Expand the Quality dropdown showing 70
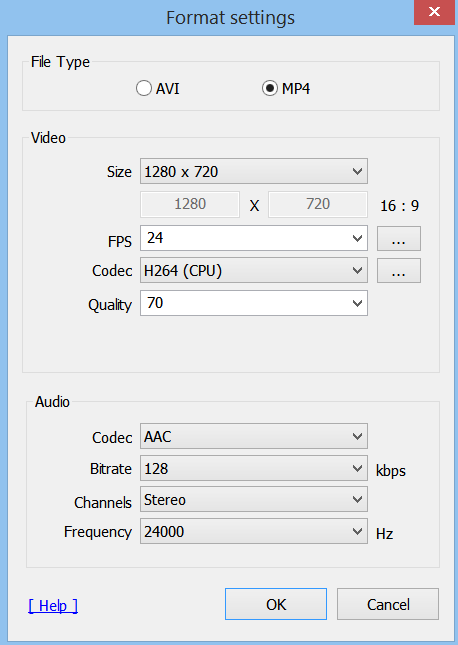Image resolution: width=458 pixels, height=645 pixels. (x=254, y=303)
